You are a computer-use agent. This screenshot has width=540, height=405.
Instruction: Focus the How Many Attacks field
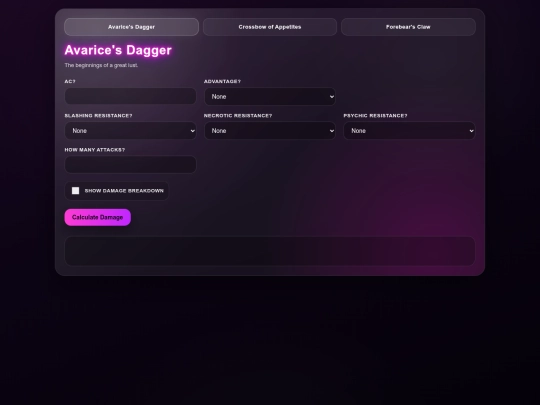(x=131, y=165)
